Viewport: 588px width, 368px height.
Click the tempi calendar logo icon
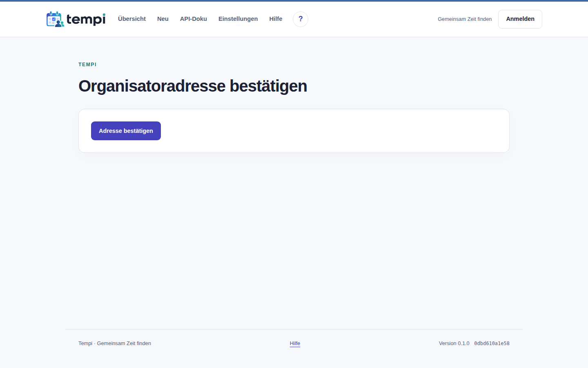click(55, 19)
